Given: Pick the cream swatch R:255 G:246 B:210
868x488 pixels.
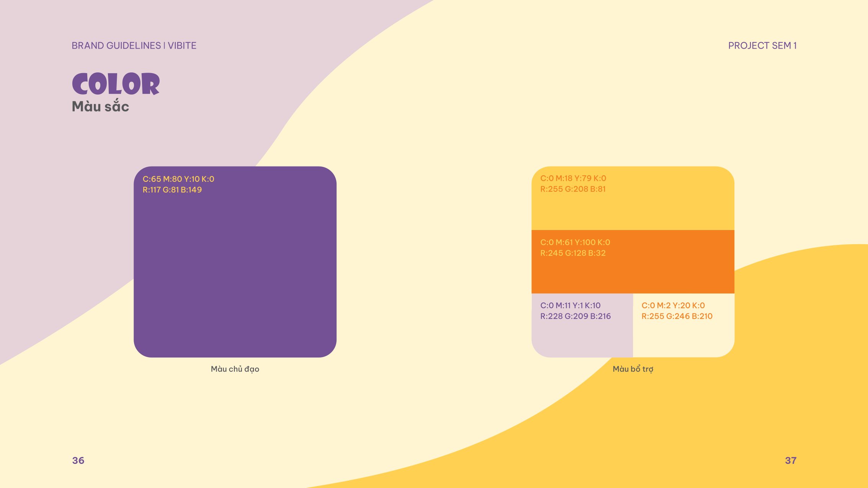Looking at the screenshot, I should pyautogui.click(x=683, y=325).
